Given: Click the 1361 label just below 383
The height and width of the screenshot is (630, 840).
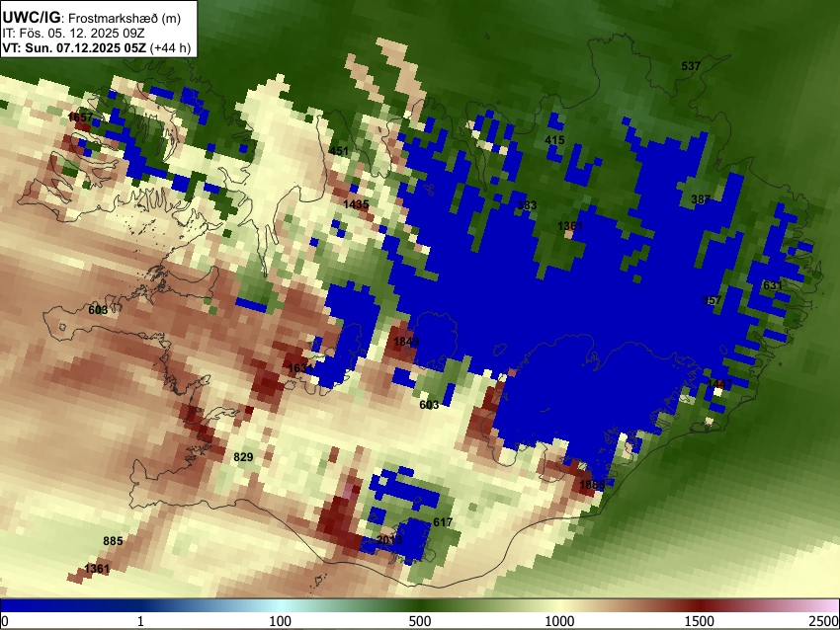Looking at the screenshot, I should 569,226.
